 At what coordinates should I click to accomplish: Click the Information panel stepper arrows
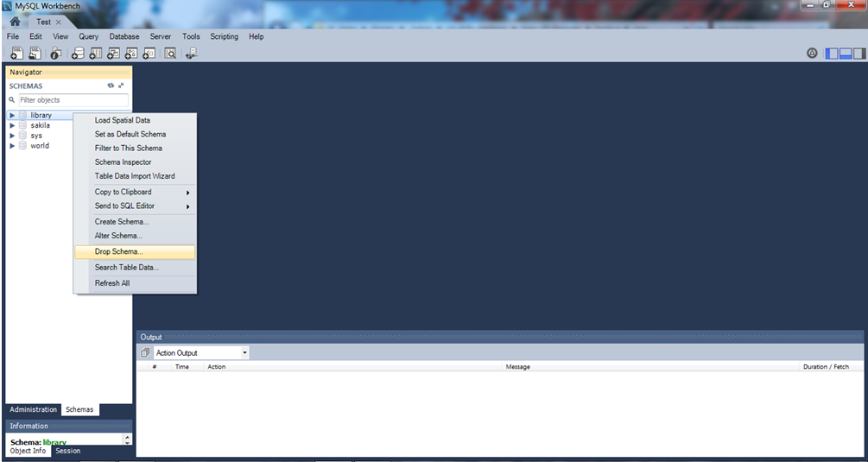click(128, 440)
